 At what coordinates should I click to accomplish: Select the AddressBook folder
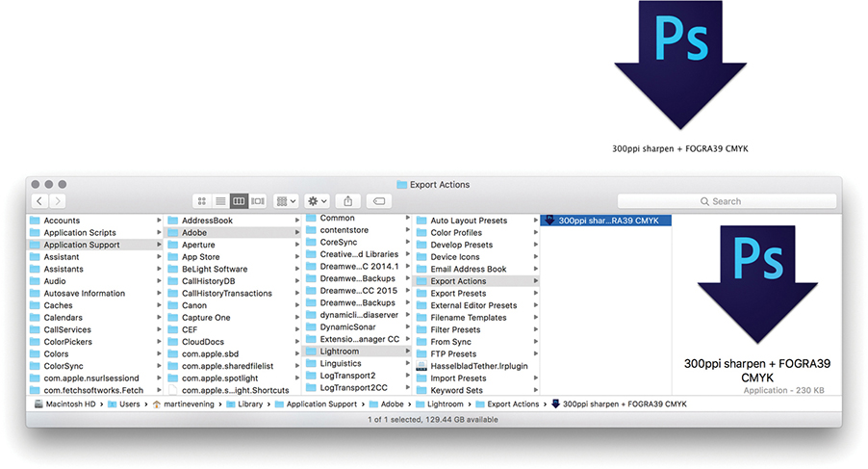click(233, 221)
